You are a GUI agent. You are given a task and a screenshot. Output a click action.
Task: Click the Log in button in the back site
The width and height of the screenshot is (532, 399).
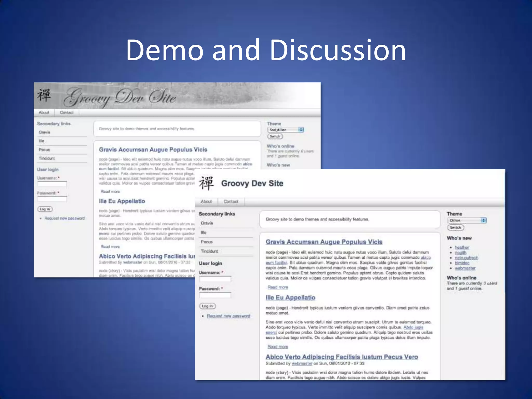point(45,209)
